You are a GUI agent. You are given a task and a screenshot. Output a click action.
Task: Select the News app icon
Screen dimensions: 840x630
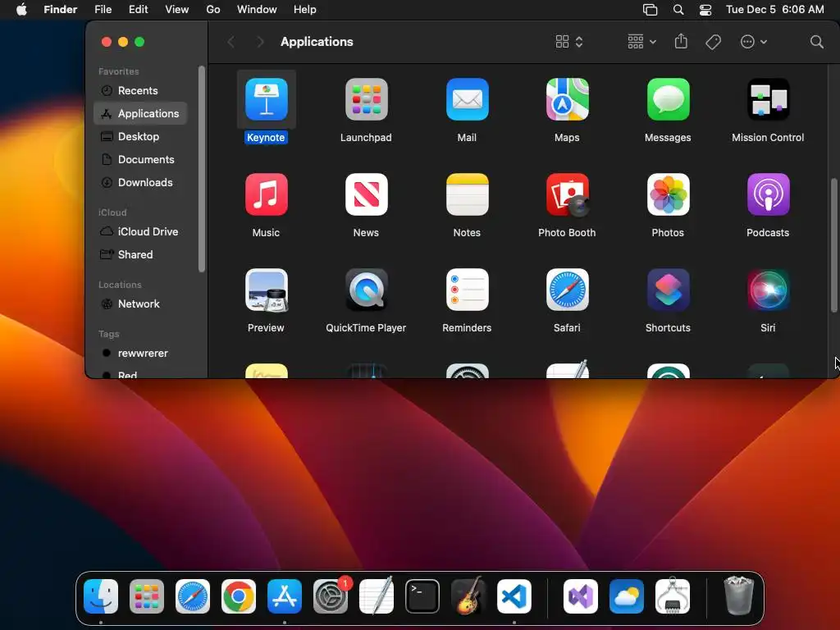[x=367, y=194]
